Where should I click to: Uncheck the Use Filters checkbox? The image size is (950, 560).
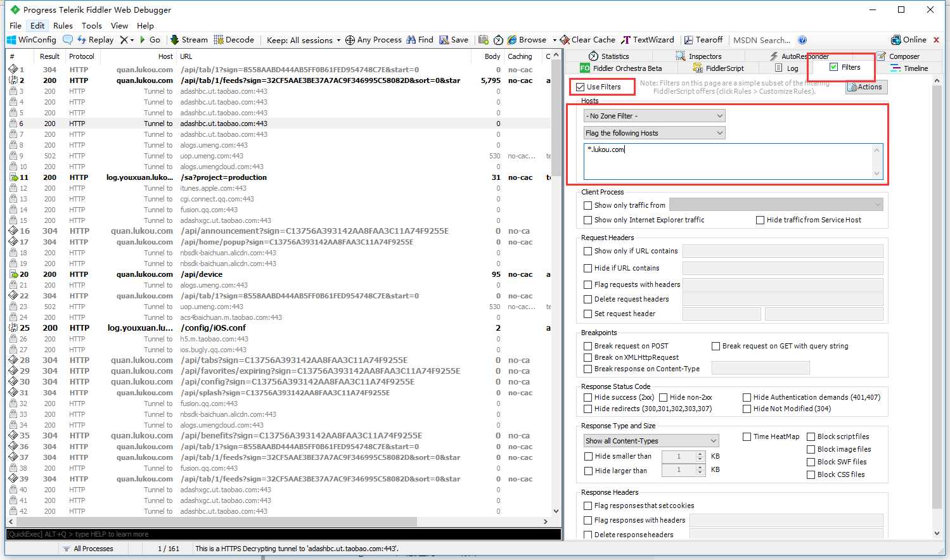[x=581, y=87]
